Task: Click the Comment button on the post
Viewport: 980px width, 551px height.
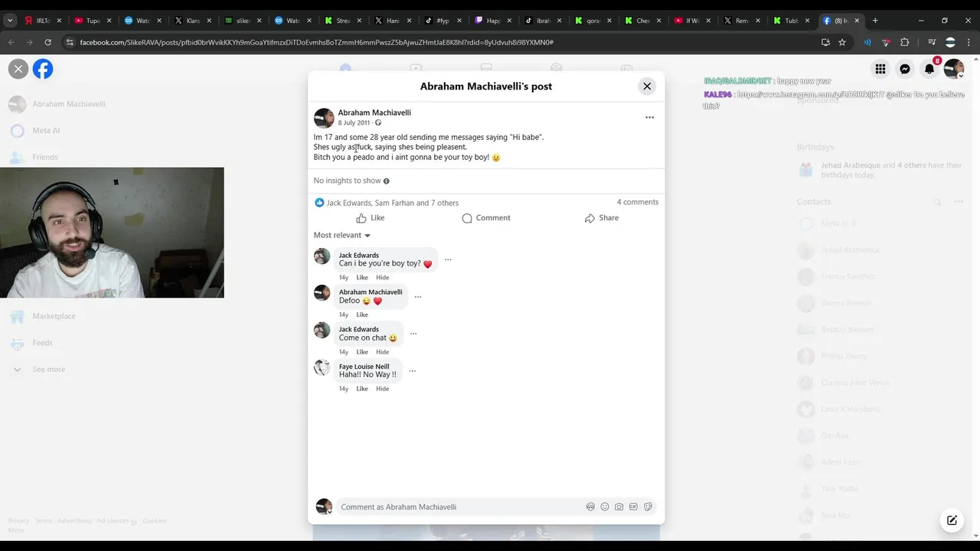Action: pos(486,218)
